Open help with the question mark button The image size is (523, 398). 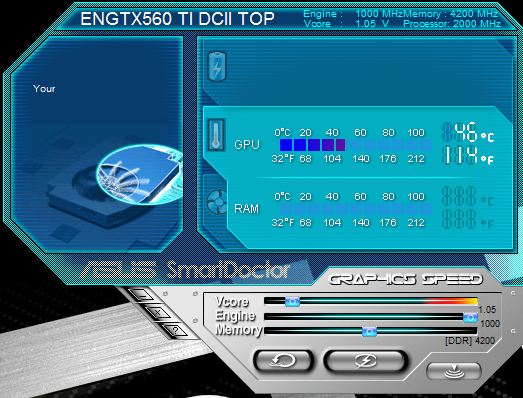point(175,330)
